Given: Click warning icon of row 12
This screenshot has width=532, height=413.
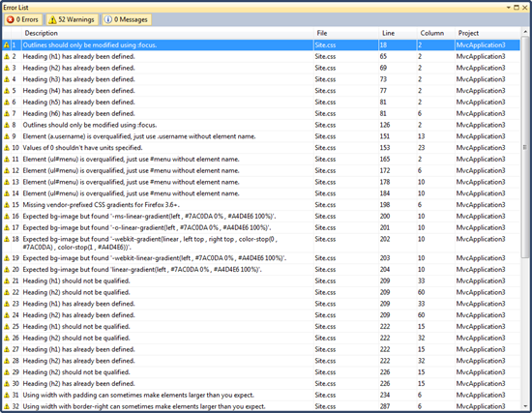Looking at the screenshot, I should coord(7,170).
